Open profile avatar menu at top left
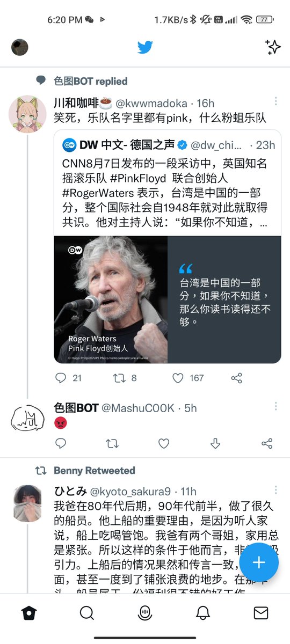 click(x=20, y=47)
